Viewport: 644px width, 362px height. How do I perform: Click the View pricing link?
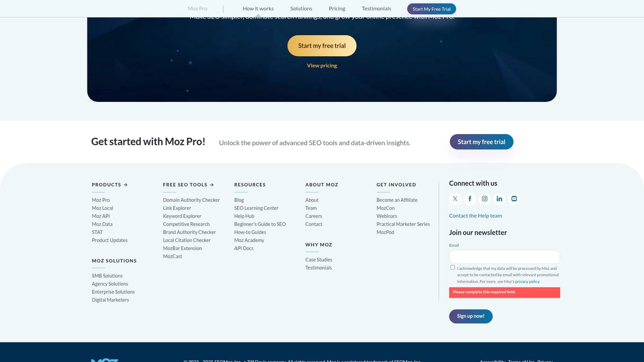point(322,65)
